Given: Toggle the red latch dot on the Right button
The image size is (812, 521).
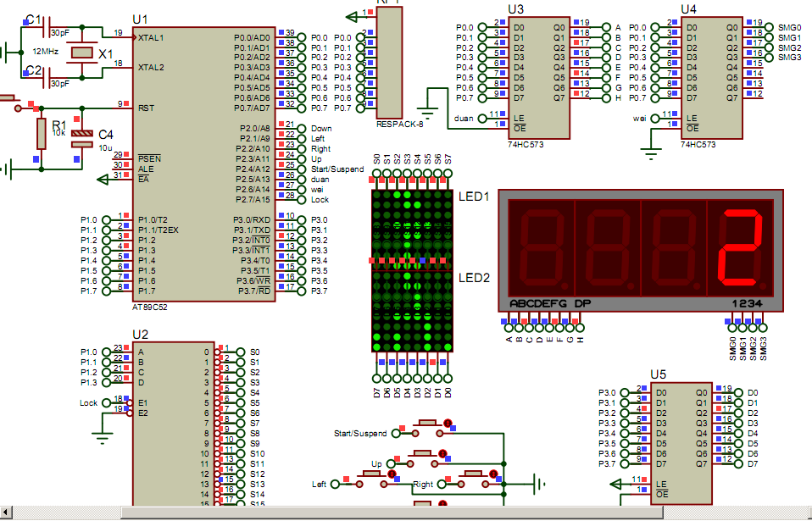Looking at the screenshot, I should pyautogui.click(x=493, y=474).
